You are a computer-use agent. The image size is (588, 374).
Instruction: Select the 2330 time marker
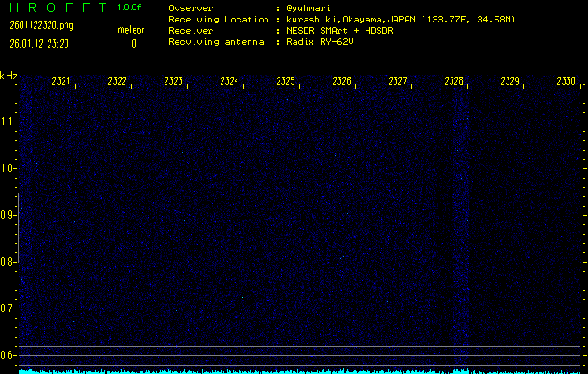(566, 82)
